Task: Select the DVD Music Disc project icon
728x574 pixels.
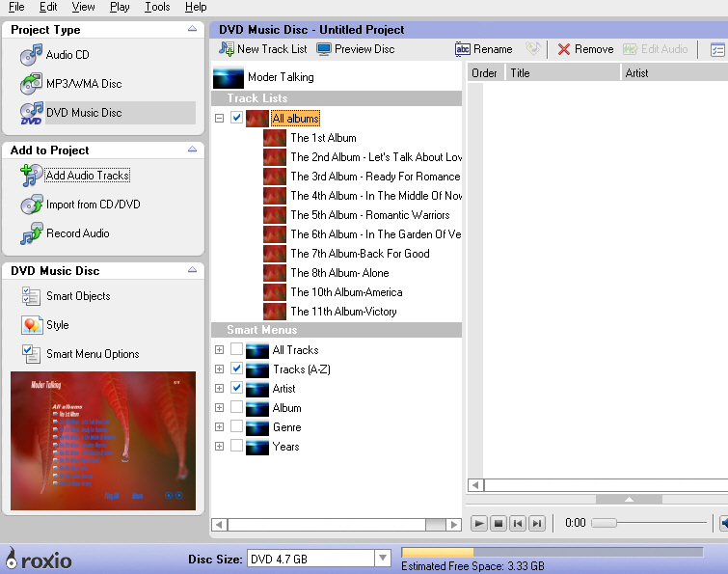Action: coord(31,113)
